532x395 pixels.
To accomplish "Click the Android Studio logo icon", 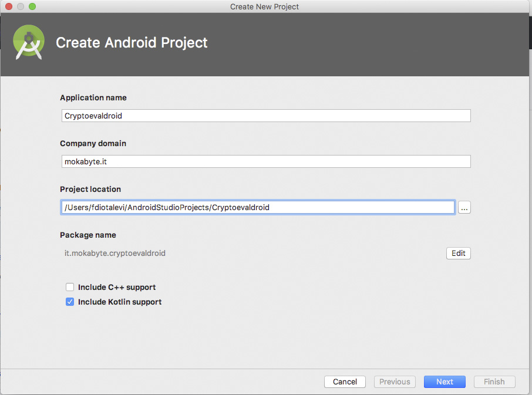I will coord(29,42).
